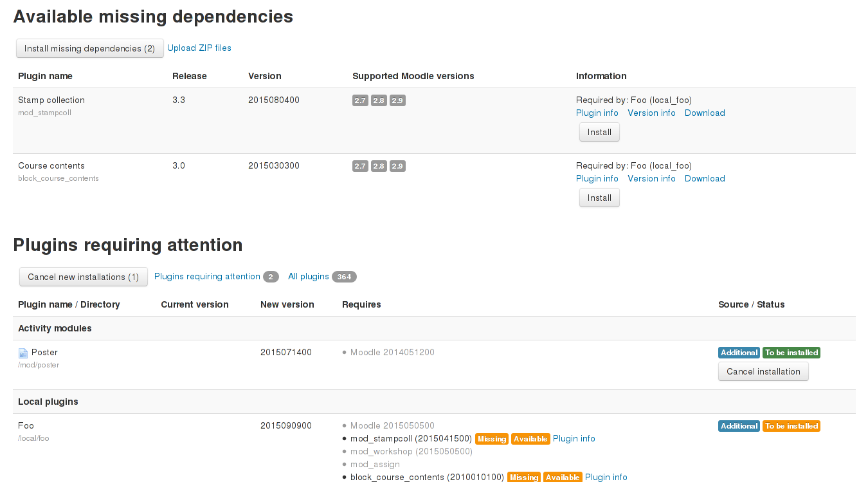868x482 pixels.
Task: Click the Stamp collection plugin name
Action: tap(51, 100)
